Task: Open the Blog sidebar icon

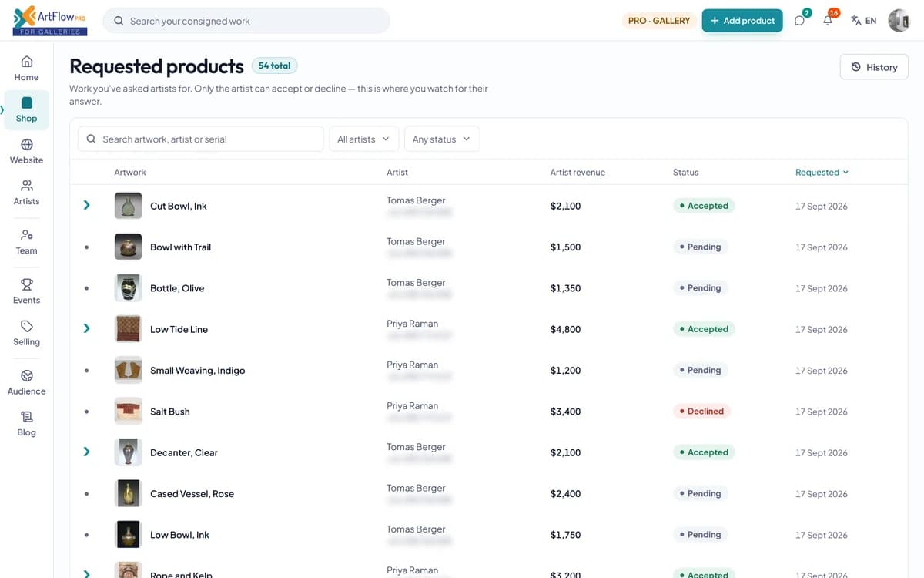Action: click(26, 417)
